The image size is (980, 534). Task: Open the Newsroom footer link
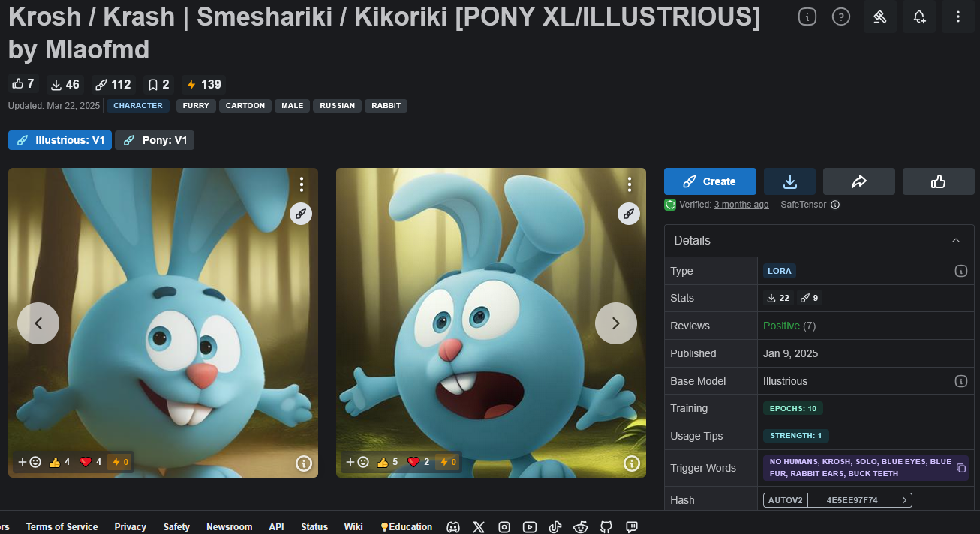[x=229, y=527]
